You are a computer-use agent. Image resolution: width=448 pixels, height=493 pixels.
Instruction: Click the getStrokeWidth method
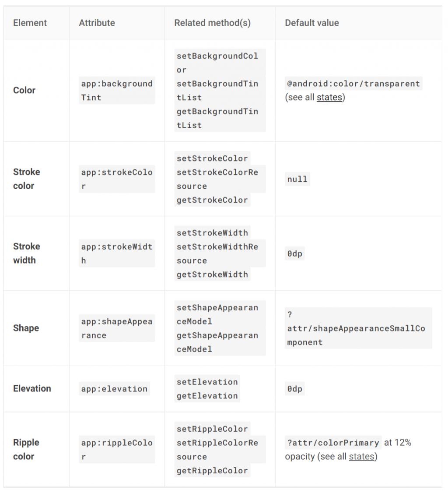[x=212, y=274]
